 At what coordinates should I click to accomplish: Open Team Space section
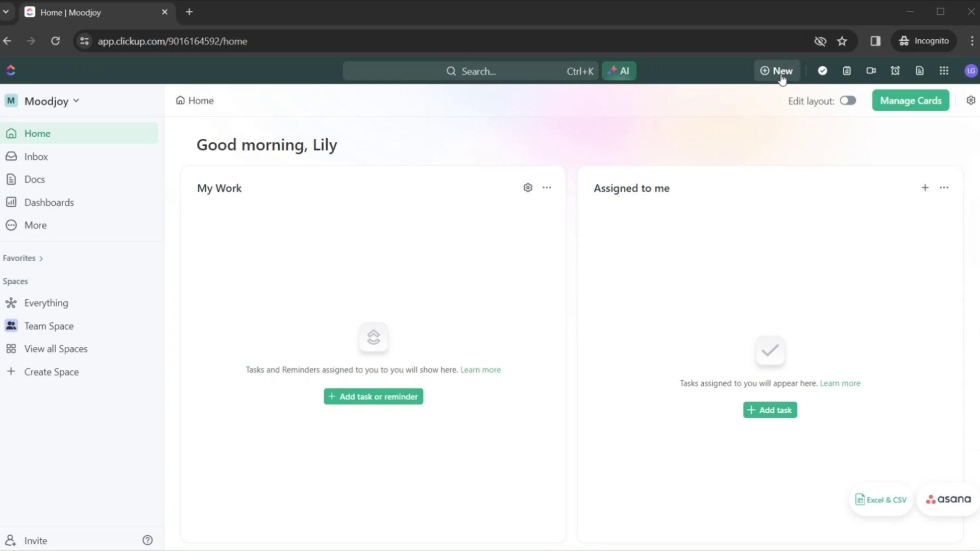pos(48,325)
